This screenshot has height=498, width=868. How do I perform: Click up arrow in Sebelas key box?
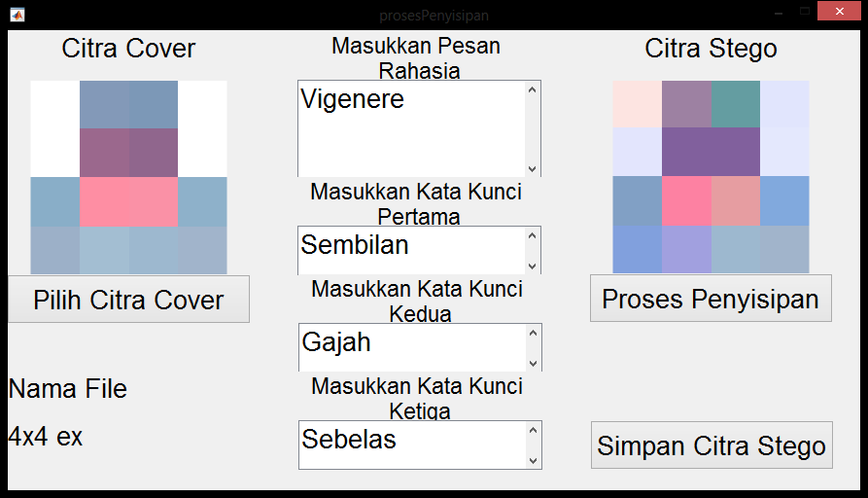click(x=532, y=430)
